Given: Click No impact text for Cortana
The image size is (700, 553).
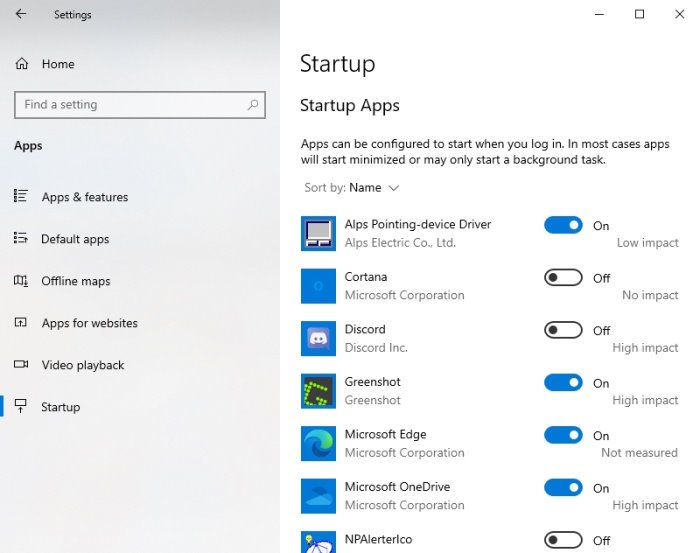Looking at the screenshot, I should pyautogui.click(x=650, y=295).
